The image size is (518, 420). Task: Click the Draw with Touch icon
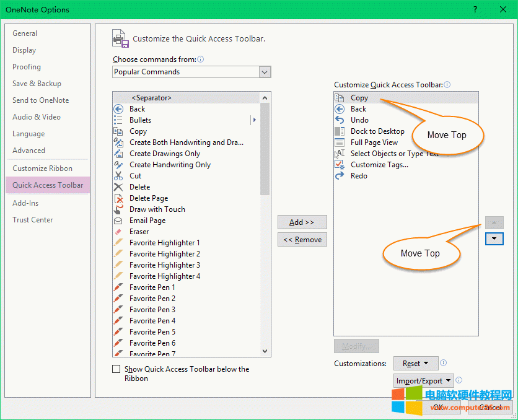[x=118, y=209]
